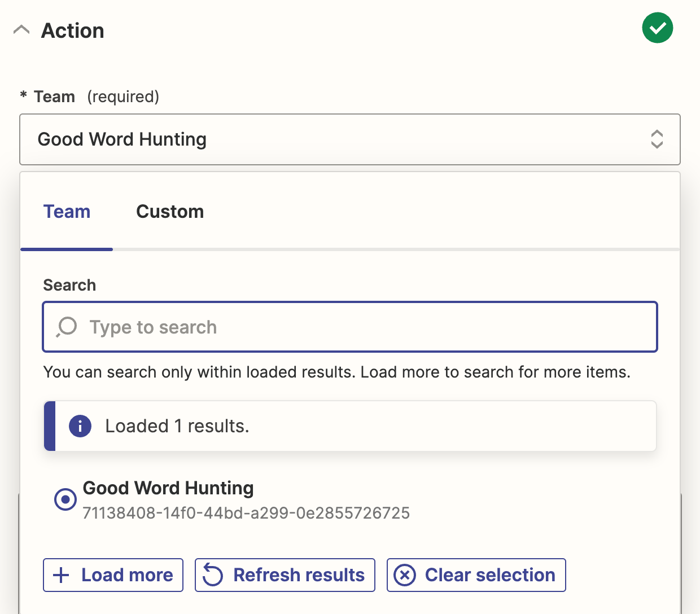Click the blue info icon
Viewport: 700px width, 614px height.
(x=80, y=426)
